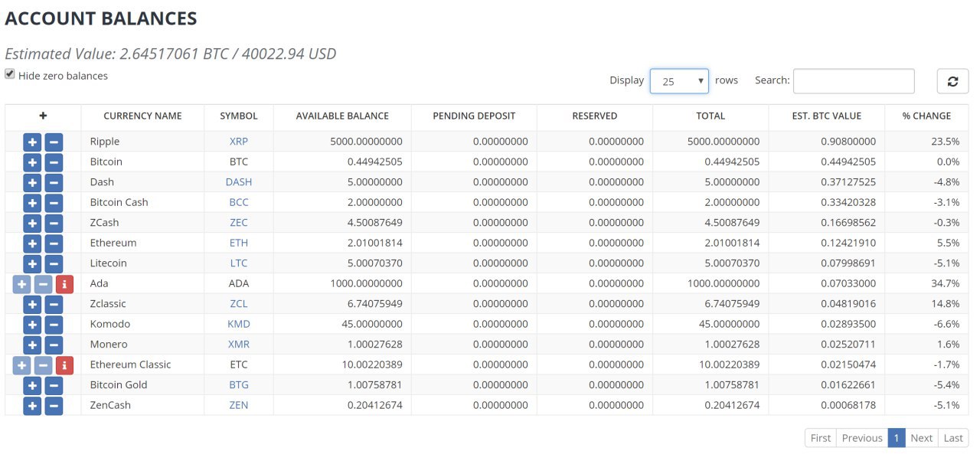Viewport: 980px width, 464px height.
Task: Open the KMD symbol link
Action: coord(239,324)
